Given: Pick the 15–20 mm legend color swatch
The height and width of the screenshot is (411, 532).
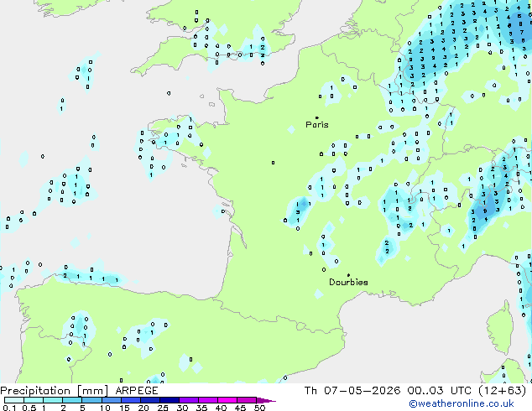Looking at the screenshot, I should pyautogui.click(x=131, y=400).
